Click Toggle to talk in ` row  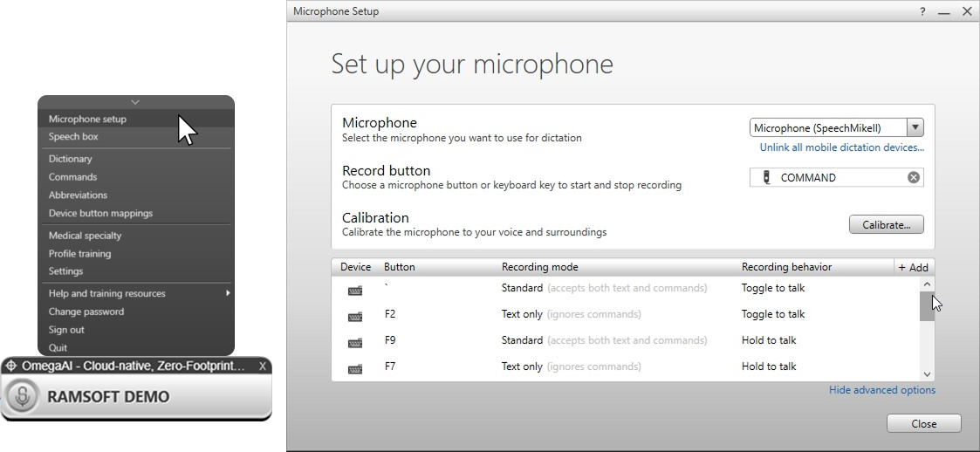(773, 288)
